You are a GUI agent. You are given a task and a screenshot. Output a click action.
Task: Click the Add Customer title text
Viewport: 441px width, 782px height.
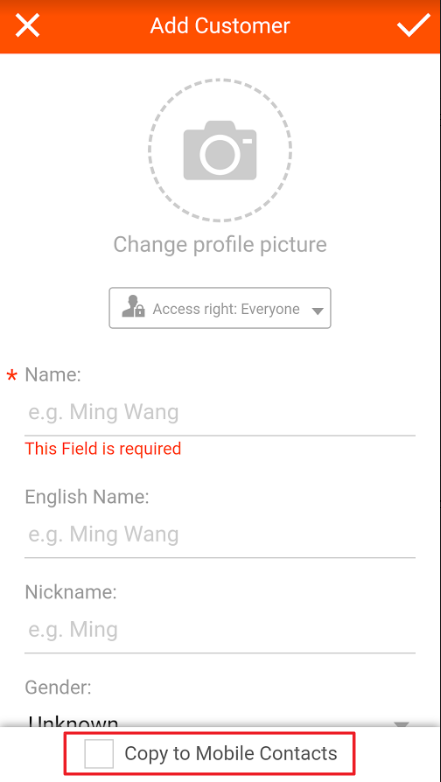click(220, 25)
